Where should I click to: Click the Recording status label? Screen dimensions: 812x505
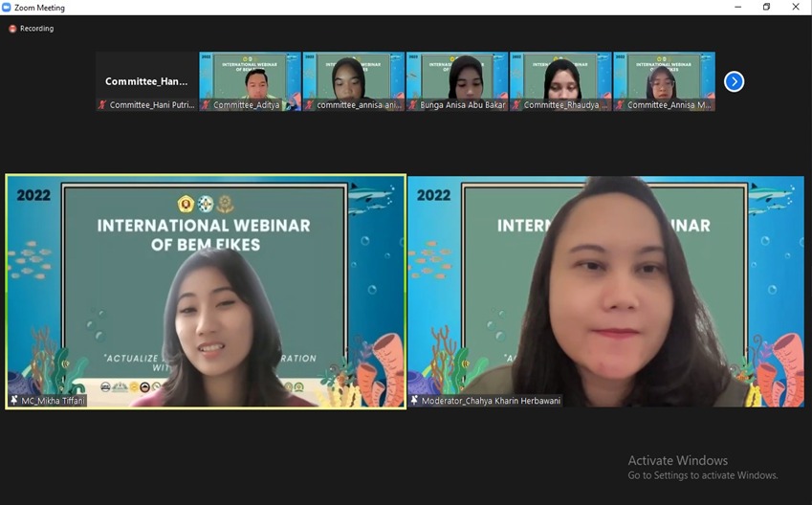tap(36, 29)
